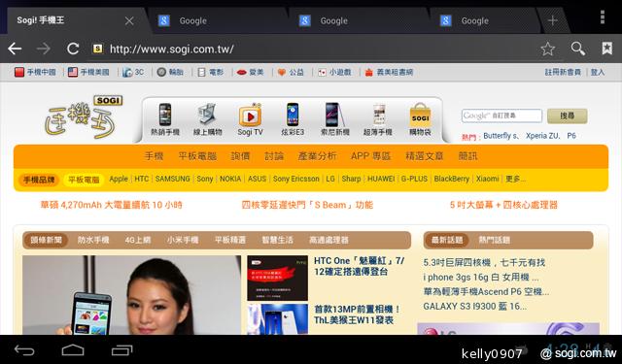Open the 手機美國 flag link
Image resolution: width=622 pixels, height=364 pixels.
[88, 72]
